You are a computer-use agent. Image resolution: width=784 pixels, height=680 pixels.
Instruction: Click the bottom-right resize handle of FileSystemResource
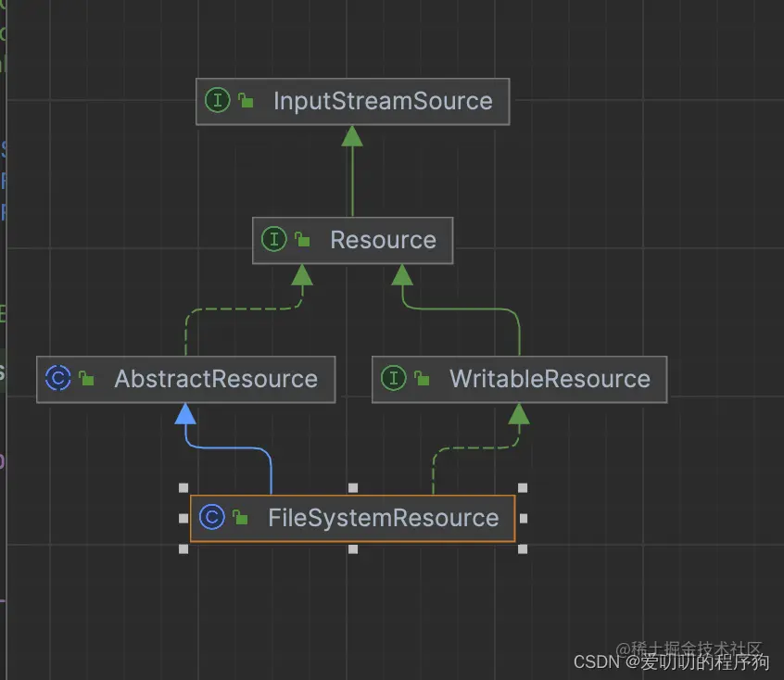point(523,549)
